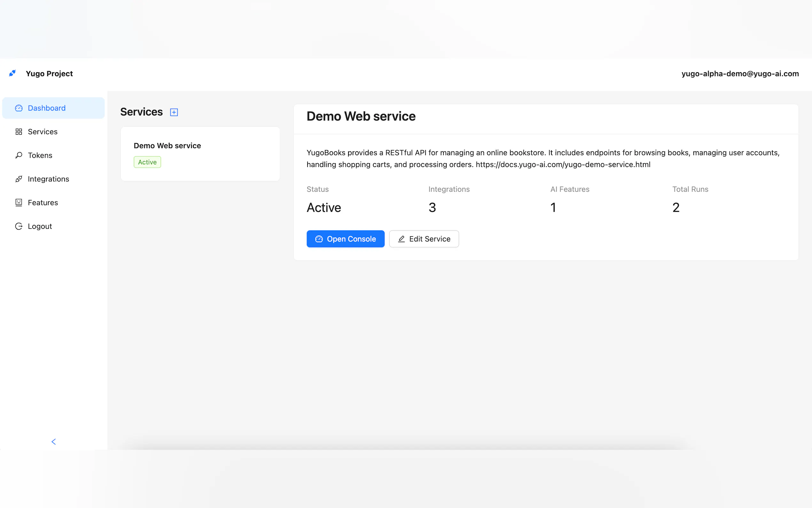Click the Yugo Project logo icon
This screenshot has width=812, height=508.
(x=12, y=73)
